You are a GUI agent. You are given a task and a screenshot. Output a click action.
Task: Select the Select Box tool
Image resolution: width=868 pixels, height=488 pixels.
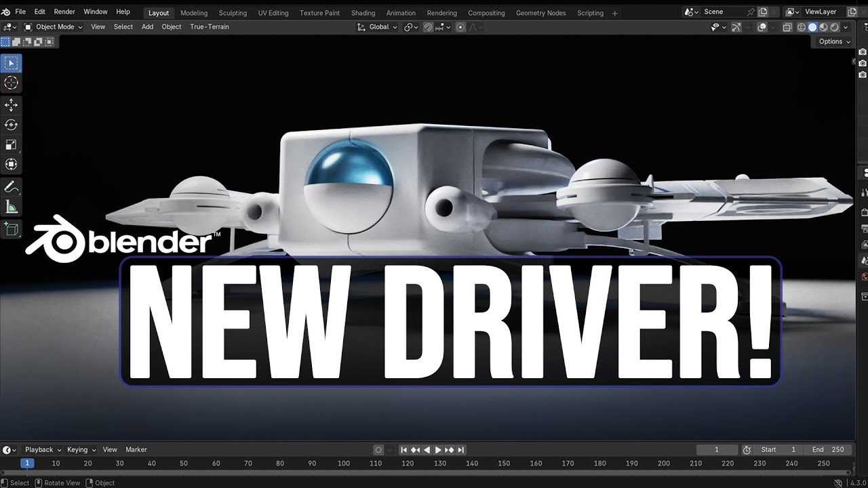coord(12,63)
